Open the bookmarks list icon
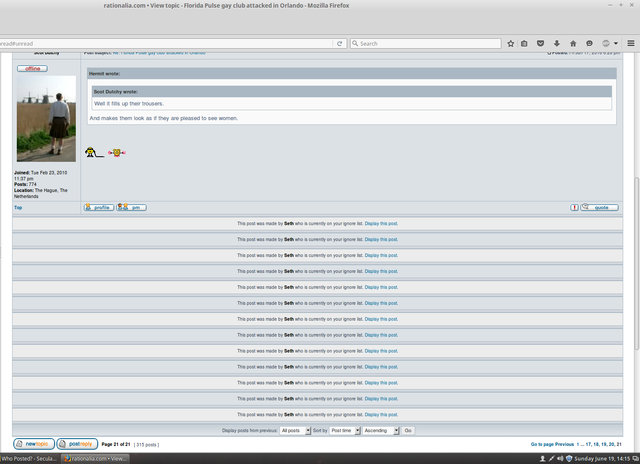This screenshot has height=464, width=640. [525, 43]
